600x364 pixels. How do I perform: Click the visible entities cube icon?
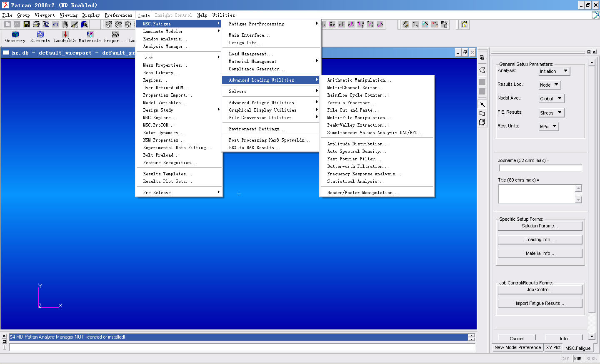click(x=482, y=122)
